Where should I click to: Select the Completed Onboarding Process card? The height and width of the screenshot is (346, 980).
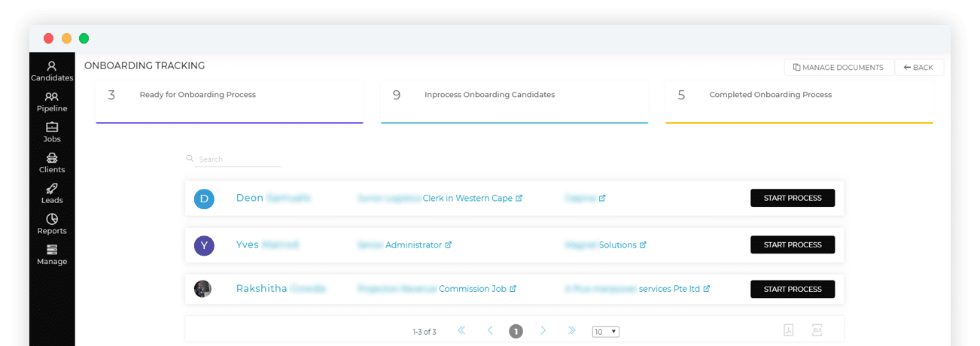point(799,102)
